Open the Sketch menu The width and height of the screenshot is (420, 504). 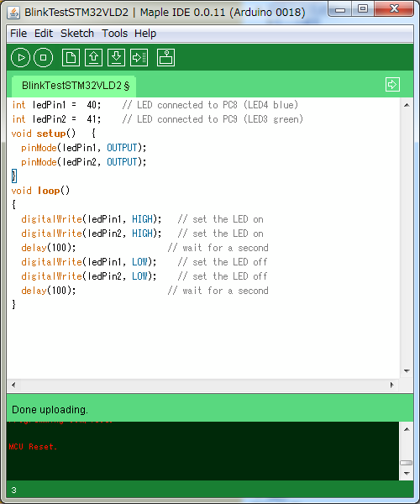coord(77,33)
